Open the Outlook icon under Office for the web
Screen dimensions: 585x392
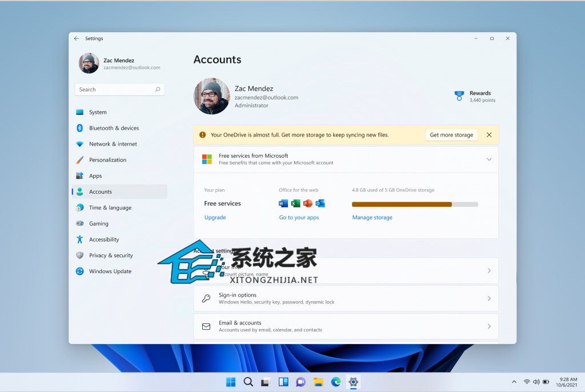(320, 203)
